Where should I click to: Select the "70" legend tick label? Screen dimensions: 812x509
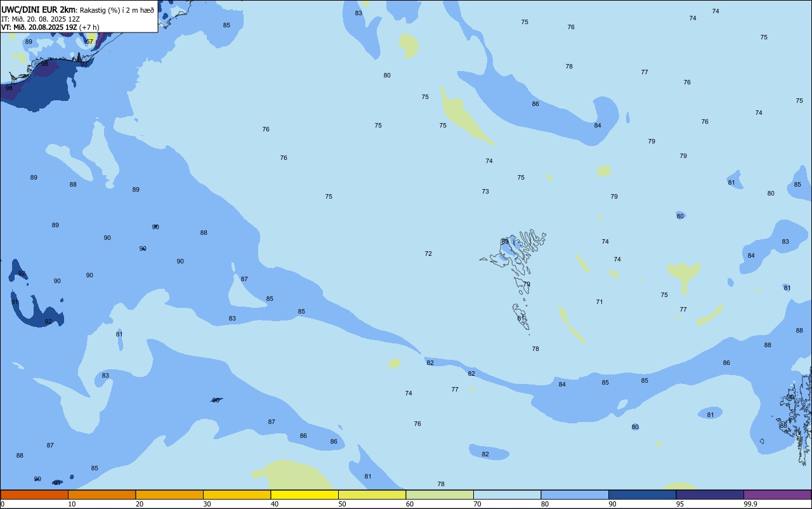pyautogui.click(x=478, y=504)
